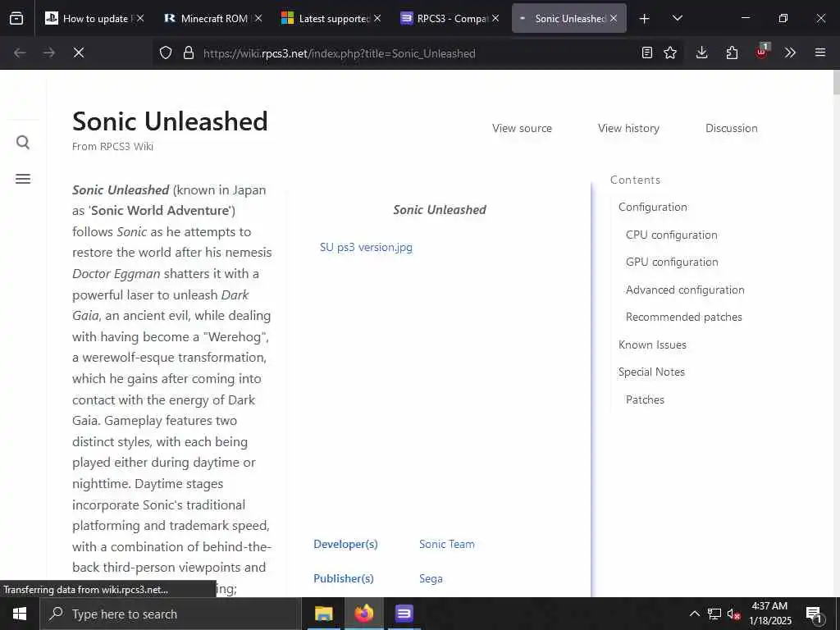The image size is (840, 630).
Task: Show hidden system tray icons
Action: point(694,614)
